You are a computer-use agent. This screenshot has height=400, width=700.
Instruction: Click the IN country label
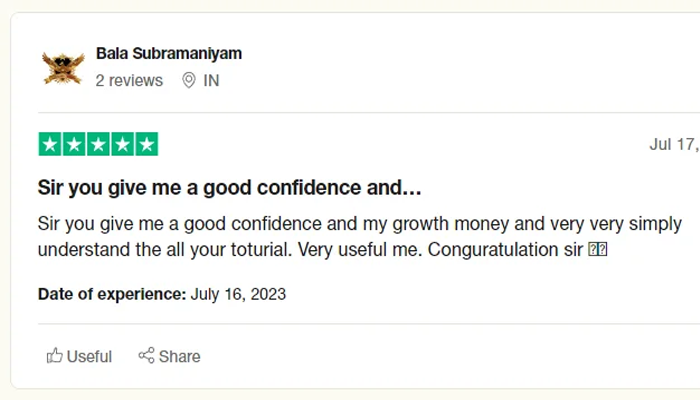tap(211, 81)
